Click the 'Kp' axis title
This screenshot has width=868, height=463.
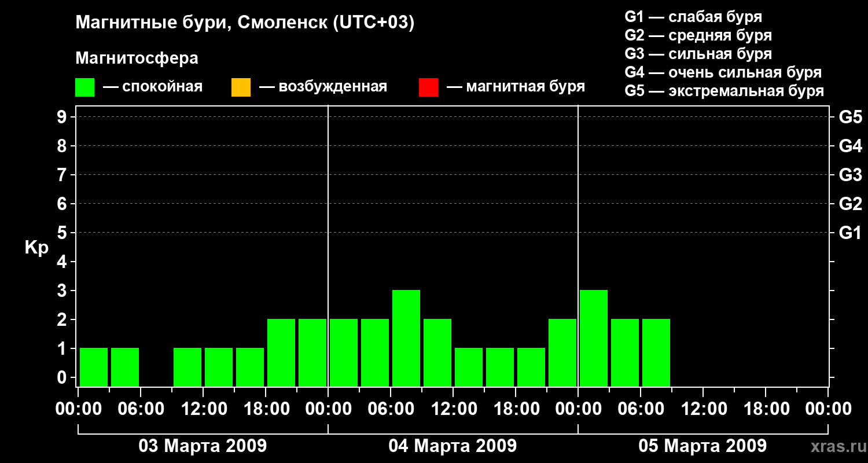pos(36,248)
